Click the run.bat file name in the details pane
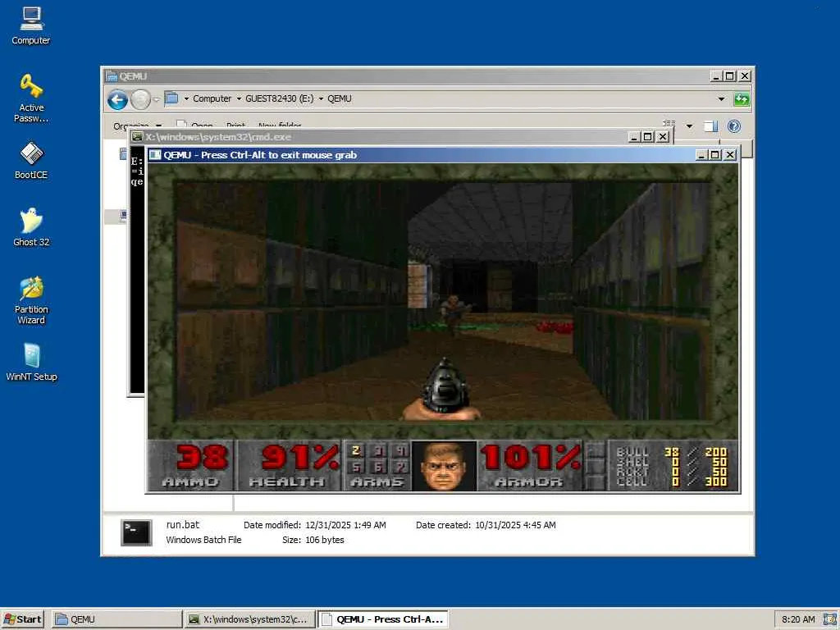840x630 pixels. coord(183,525)
